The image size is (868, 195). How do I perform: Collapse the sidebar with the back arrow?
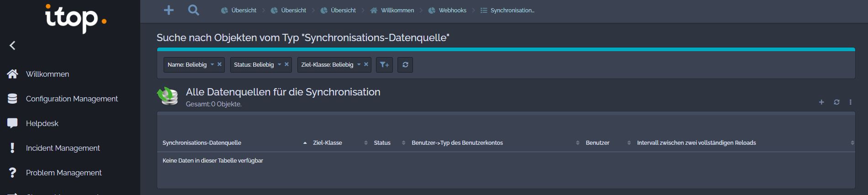coord(13,45)
